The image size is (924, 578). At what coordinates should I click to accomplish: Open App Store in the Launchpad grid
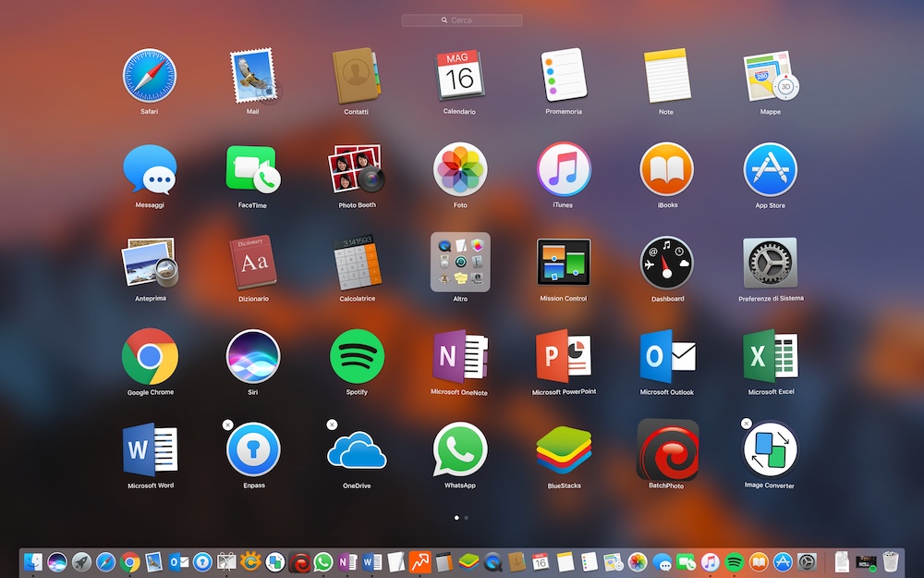pos(771,169)
